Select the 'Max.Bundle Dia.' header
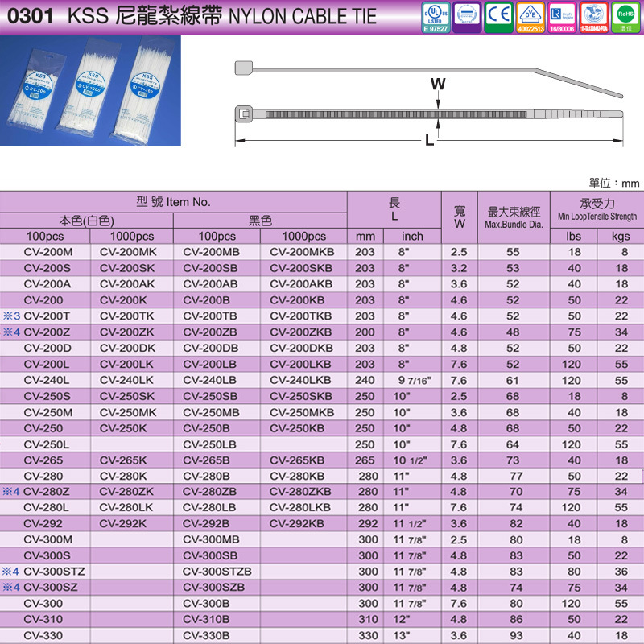The image size is (644, 644). click(x=514, y=225)
